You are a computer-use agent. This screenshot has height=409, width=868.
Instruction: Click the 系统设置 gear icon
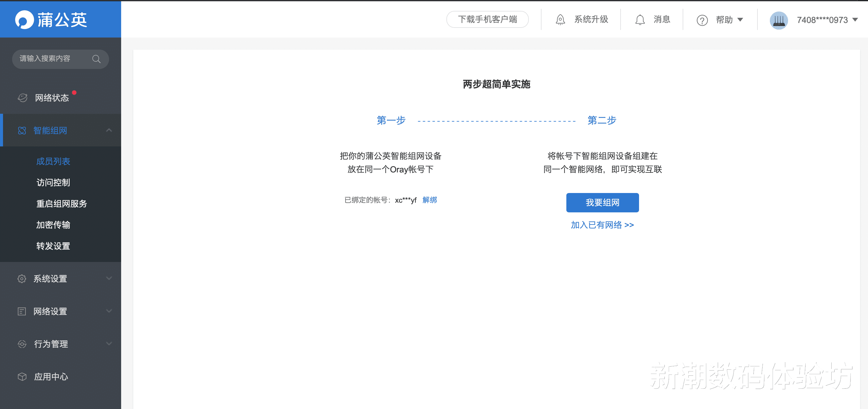coord(22,278)
